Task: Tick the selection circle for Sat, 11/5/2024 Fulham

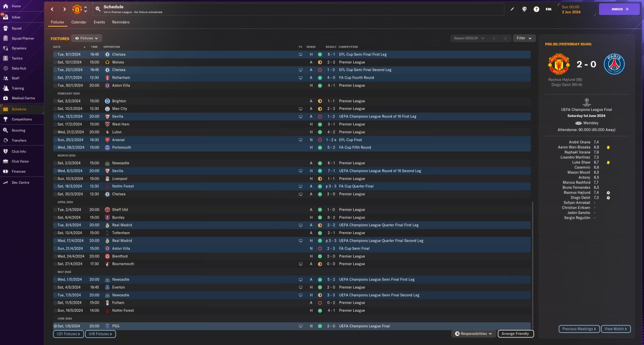Action: click(55, 303)
